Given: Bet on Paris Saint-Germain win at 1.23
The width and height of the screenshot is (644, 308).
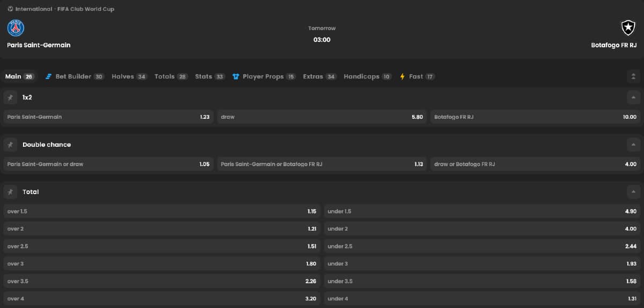Looking at the screenshot, I should 108,117.
